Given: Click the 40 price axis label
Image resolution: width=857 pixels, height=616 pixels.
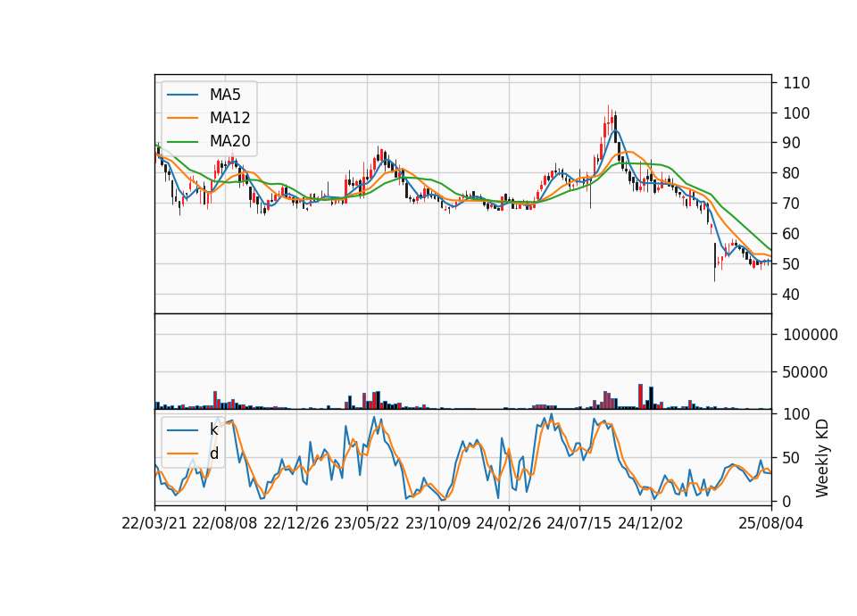Looking at the screenshot, I should (x=792, y=295).
